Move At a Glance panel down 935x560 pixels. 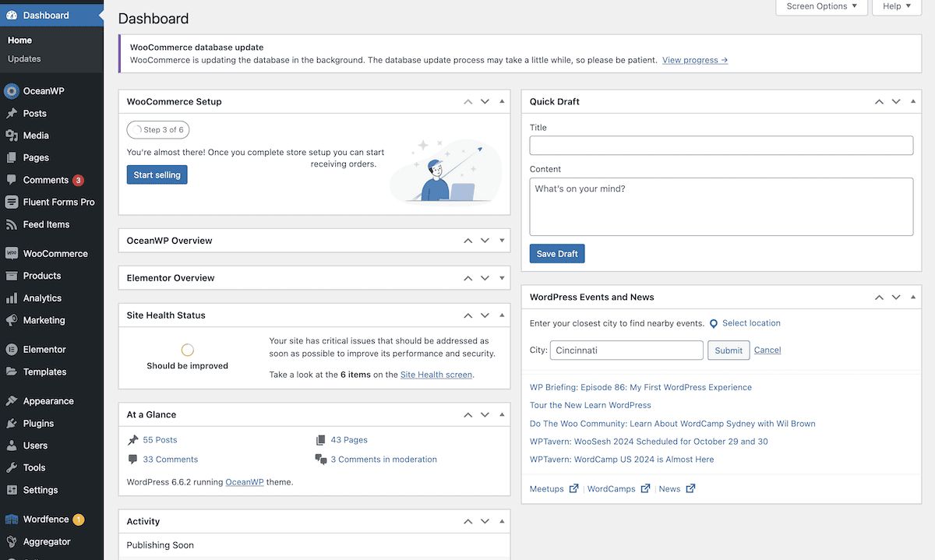click(485, 414)
